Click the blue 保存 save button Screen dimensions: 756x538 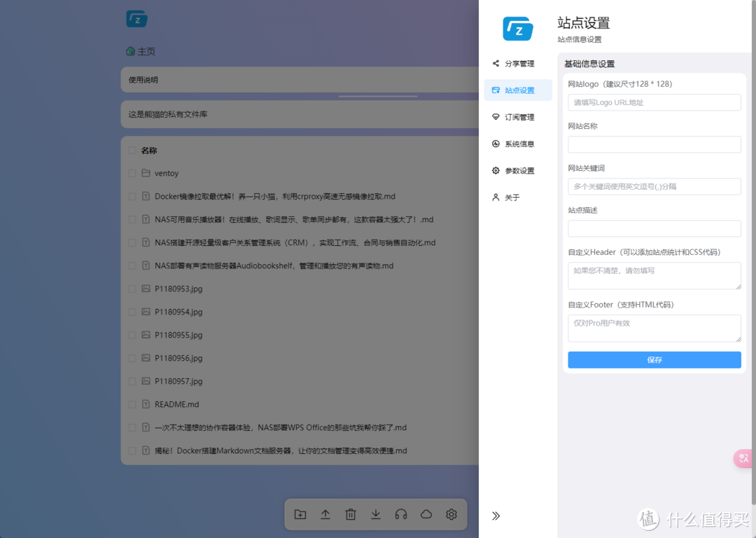point(654,359)
